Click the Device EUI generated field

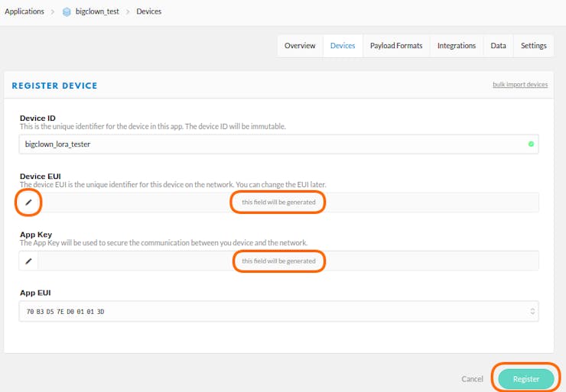point(288,202)
